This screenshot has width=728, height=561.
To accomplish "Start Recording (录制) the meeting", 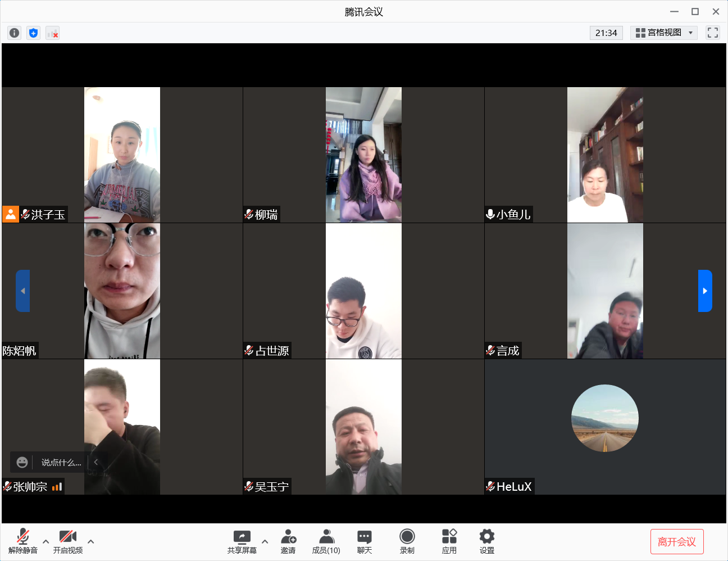I will 407,541.
